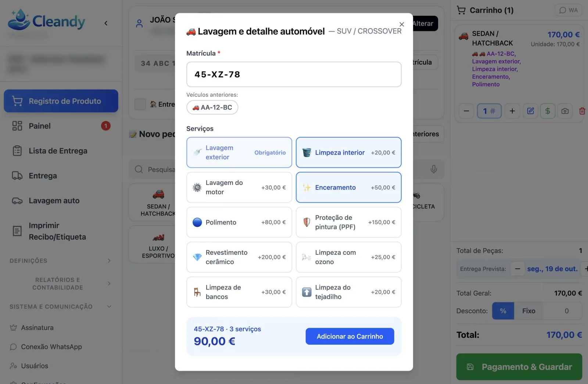Open Lavagem auto menu item
The image size is (588, 384).
coord(61,201)
